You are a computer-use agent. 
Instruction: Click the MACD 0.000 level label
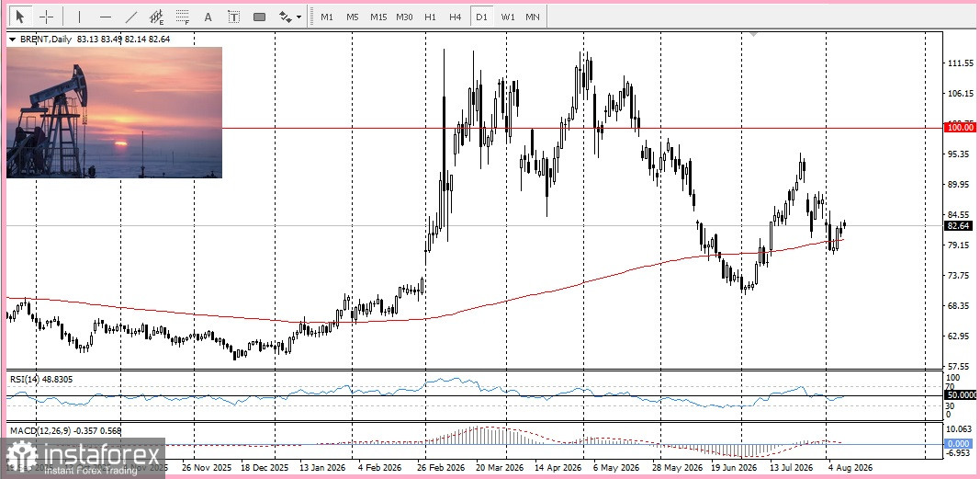pyautogui.click(x=960, y=443)
